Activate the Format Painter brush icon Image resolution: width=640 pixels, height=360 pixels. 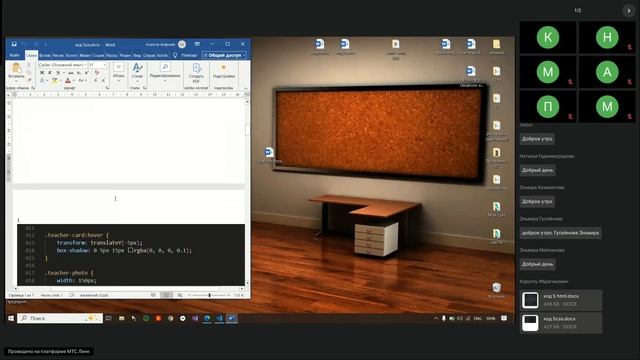[x=29, y=79]
